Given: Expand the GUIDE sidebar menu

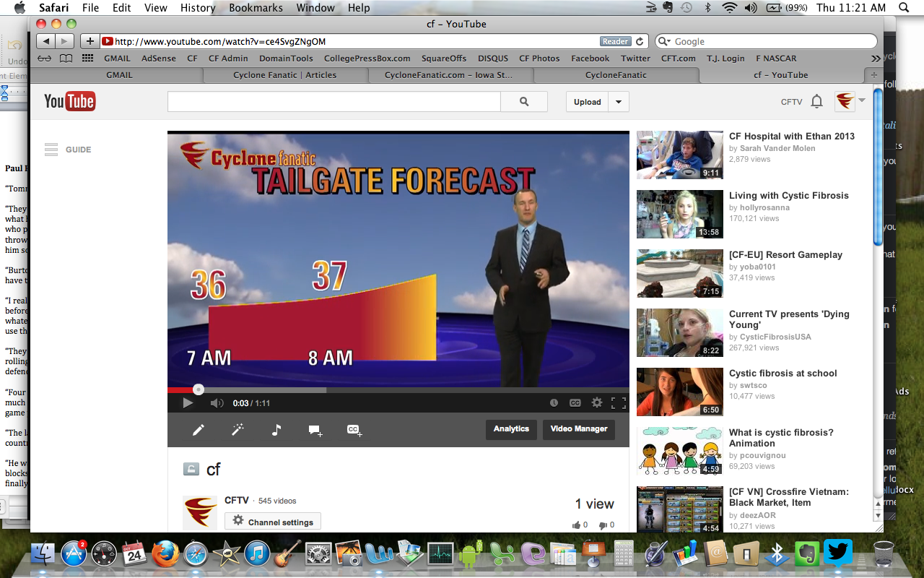Looking at the screenshot, I should pos(67,150).
